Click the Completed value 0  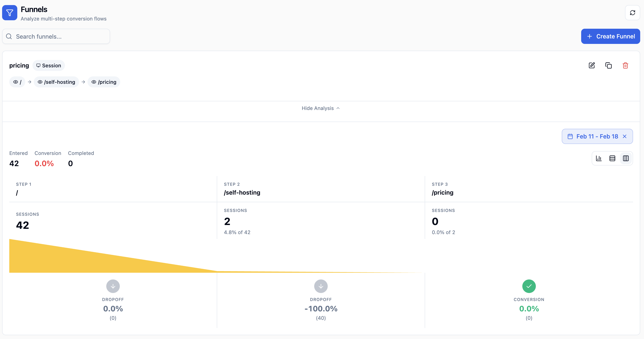point(70,164)
